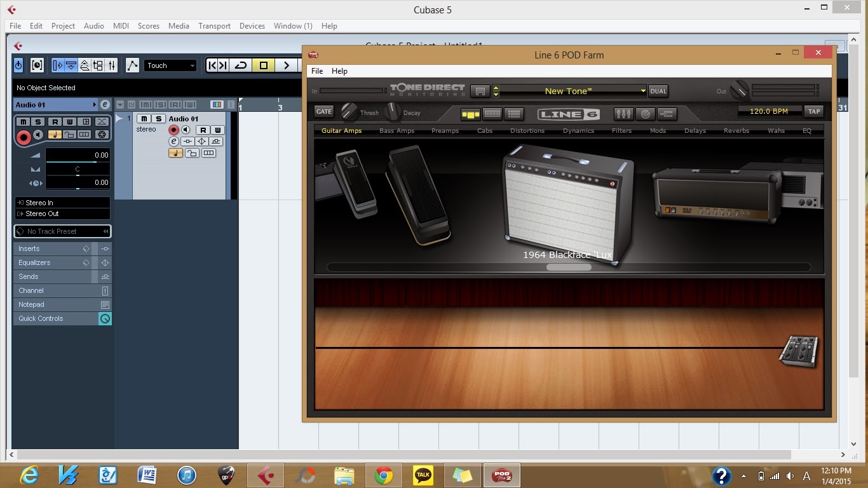Click the GATE button in POD Farm

324,111
